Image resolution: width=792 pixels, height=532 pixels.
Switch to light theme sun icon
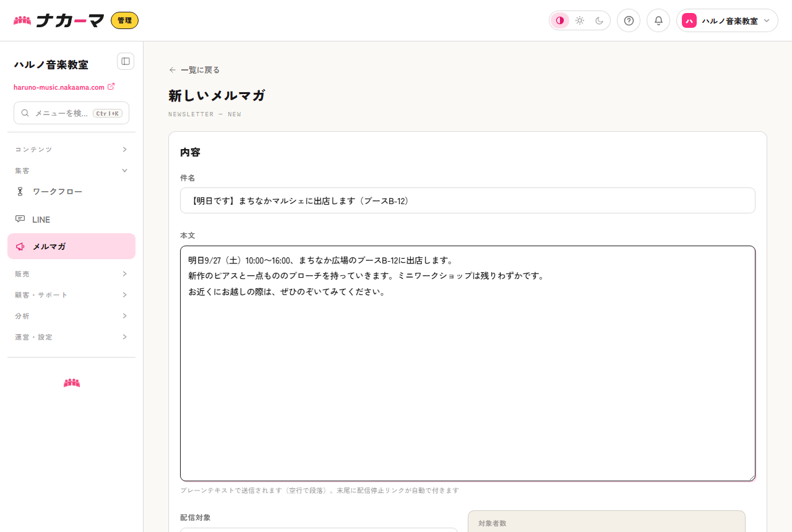tap(580, 20)
